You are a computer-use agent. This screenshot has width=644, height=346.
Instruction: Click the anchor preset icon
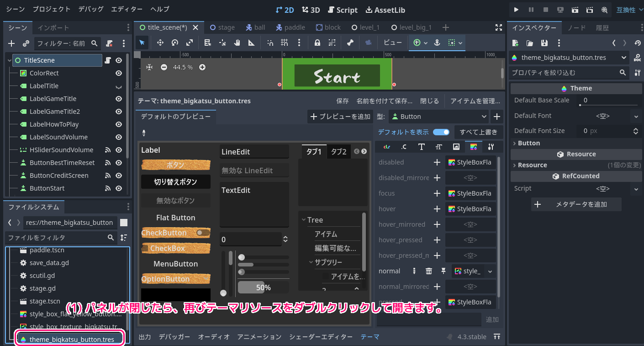437,43
